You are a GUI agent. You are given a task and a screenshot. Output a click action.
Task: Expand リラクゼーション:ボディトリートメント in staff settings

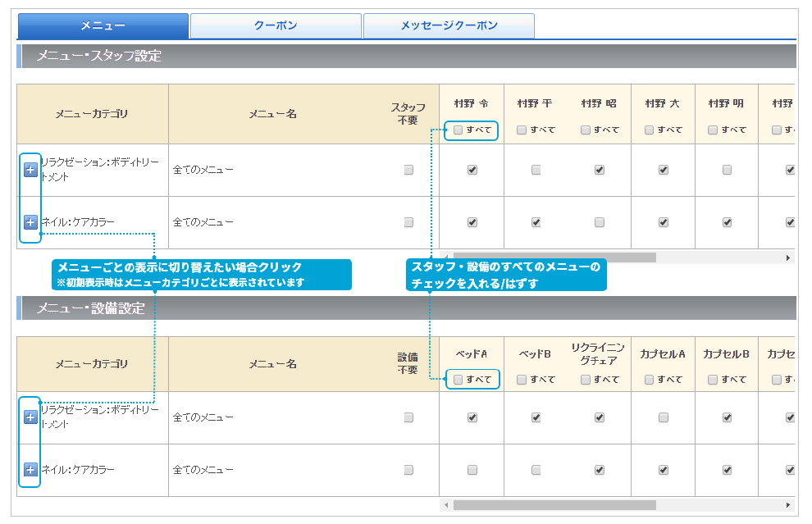coord(30,170)
